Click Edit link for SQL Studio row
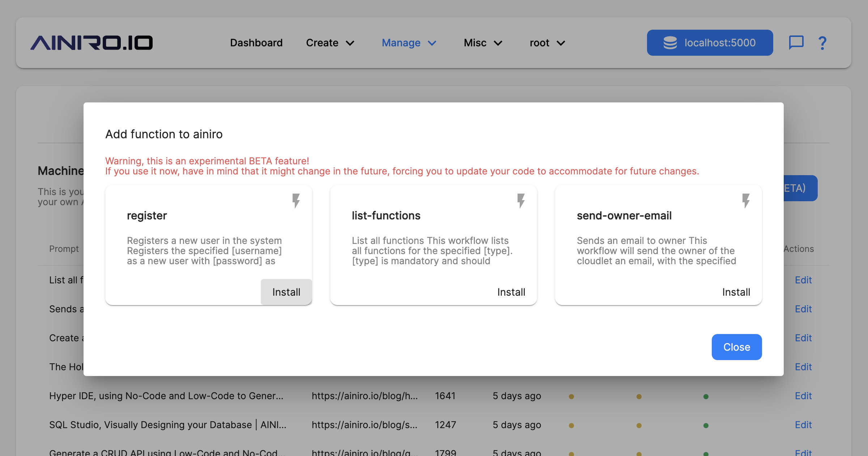 [803, 425]
